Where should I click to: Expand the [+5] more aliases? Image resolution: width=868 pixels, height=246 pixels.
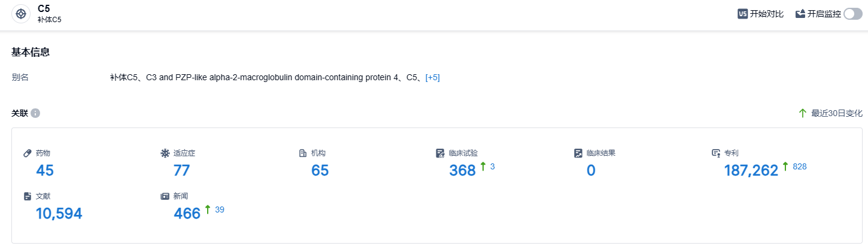coord(432,78)
